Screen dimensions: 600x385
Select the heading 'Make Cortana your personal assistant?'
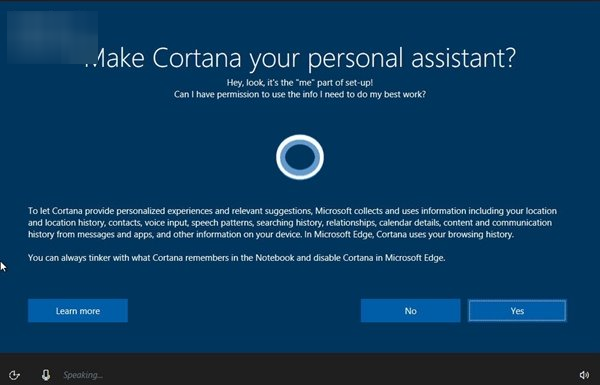click(300, 58)
